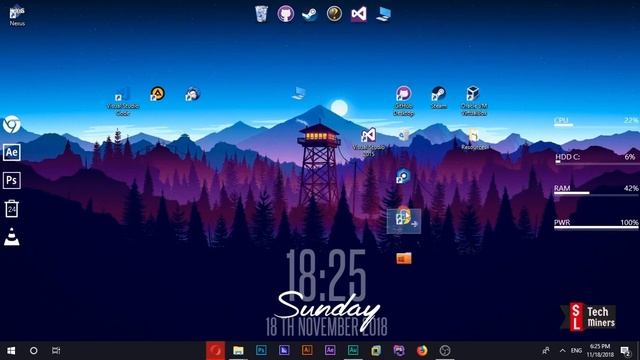Screen dimensions: 640x360
Task: Open the Steam desktop shortcut
Action: click(439, 98)
